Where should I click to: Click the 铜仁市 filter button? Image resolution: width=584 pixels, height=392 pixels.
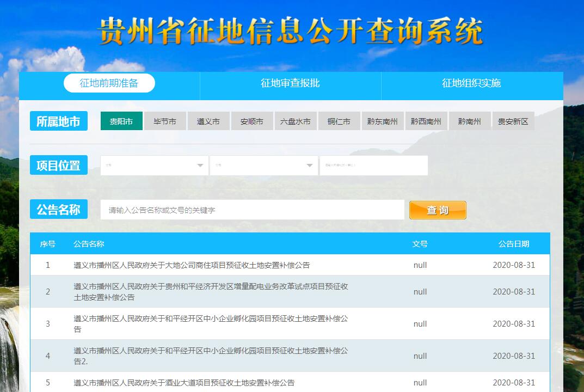pos(339,121)
